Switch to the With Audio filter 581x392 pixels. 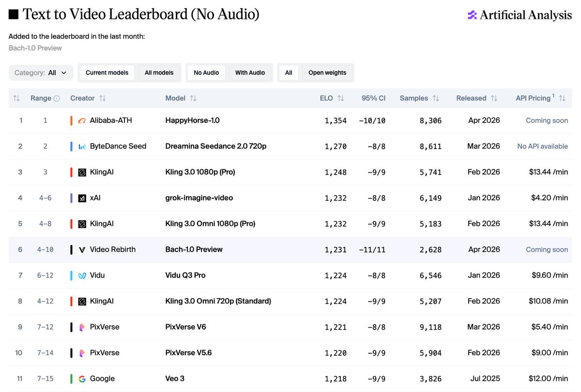click(x=250, y=73)
